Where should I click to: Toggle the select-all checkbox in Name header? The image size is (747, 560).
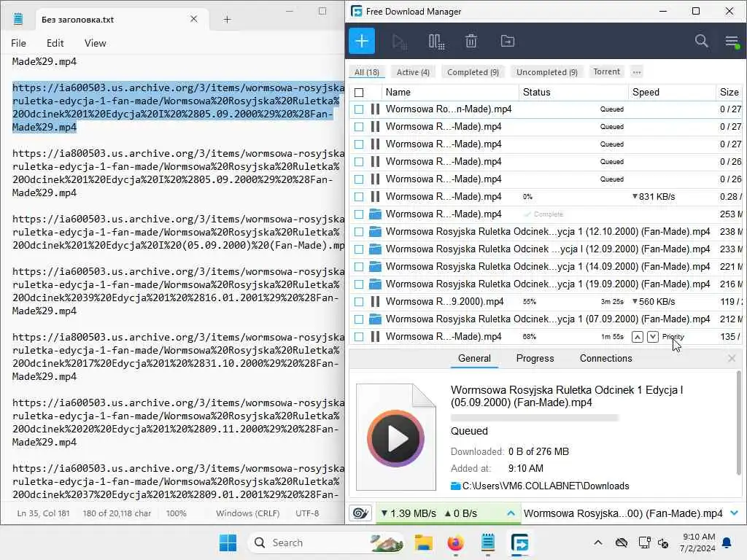(x=359, y=93)
